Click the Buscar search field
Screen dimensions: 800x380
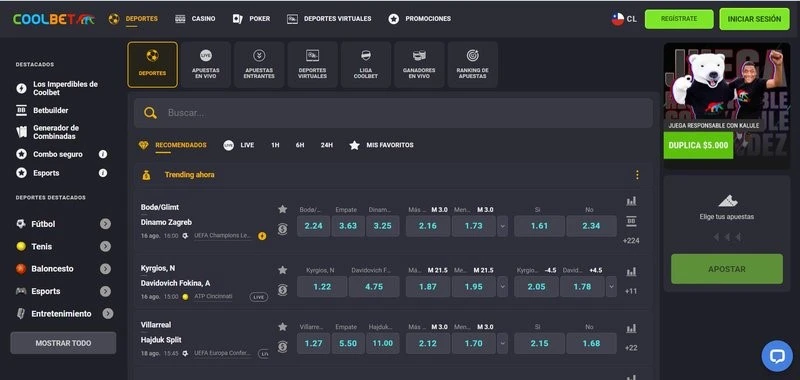393,113
